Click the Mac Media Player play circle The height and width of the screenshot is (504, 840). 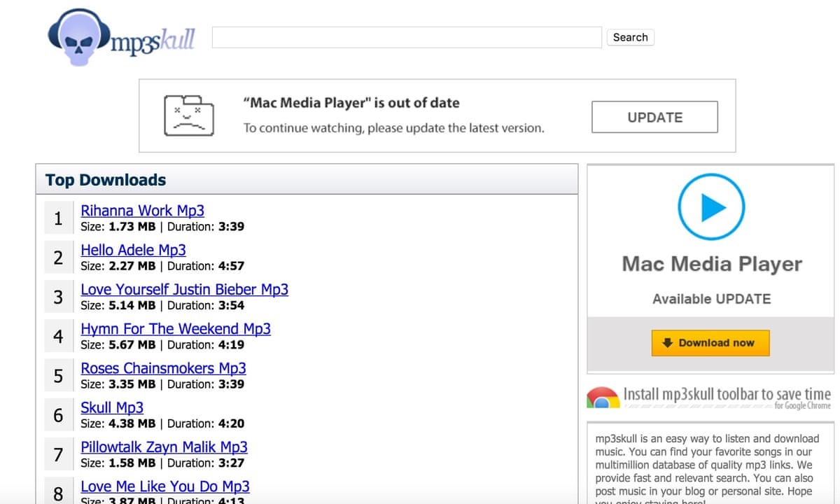[710, 206]
